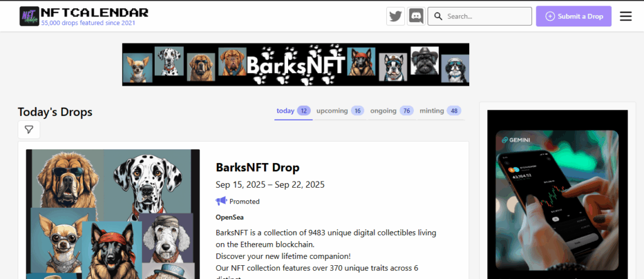Click the date range Sep 15, 2025 – Sep 22, 2025
The width and height of the screenshot is (644, 279).
point(270,185)
